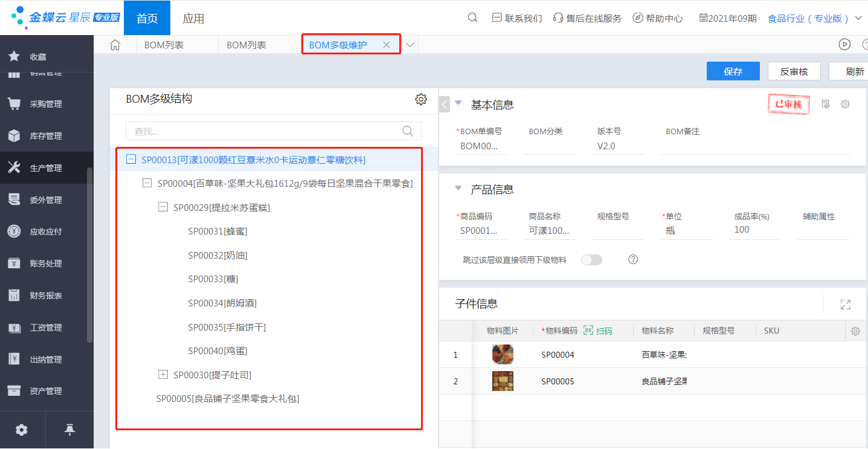Pin the left navigation with the pin icon
This screenshot has width=868, height=449.
click(69, 430)
